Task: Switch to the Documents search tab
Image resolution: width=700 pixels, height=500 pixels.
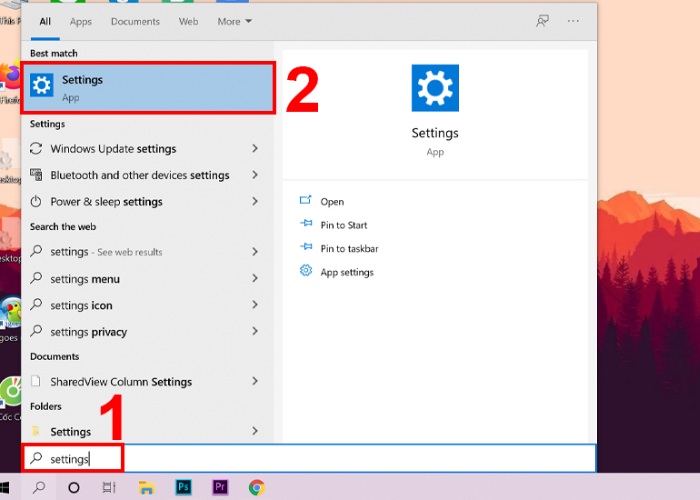Action: [135, 21]
